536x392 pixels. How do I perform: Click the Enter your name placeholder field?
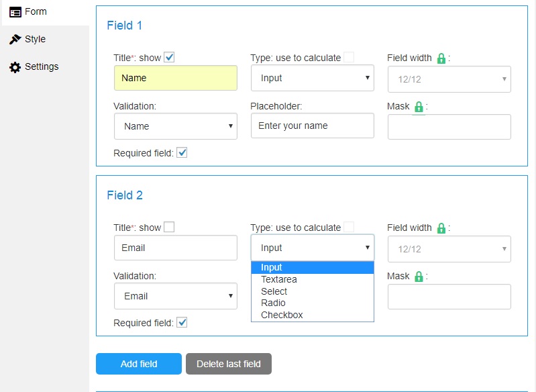click(313, 126)
